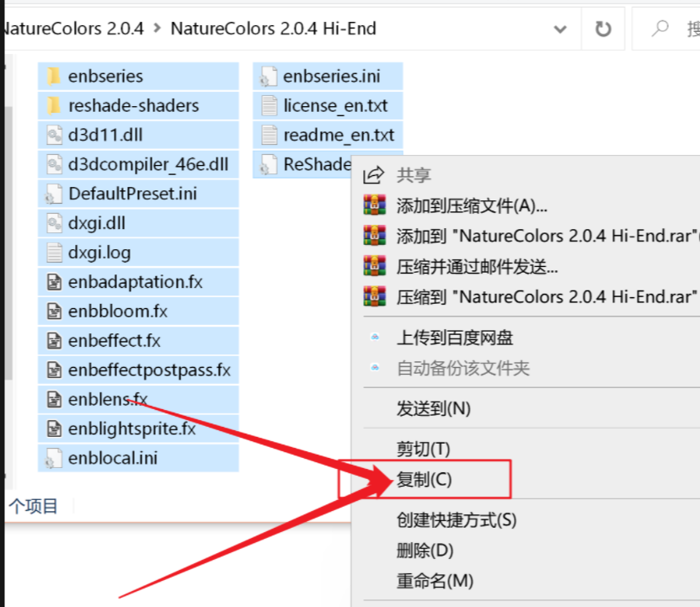Refresh the folder with the reload button

(603, 29)
